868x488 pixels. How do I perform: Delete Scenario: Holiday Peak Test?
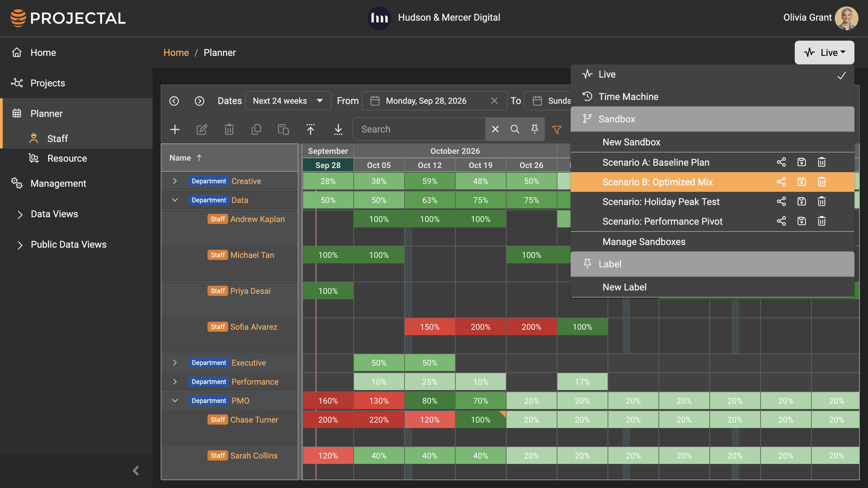click(822, 202)
